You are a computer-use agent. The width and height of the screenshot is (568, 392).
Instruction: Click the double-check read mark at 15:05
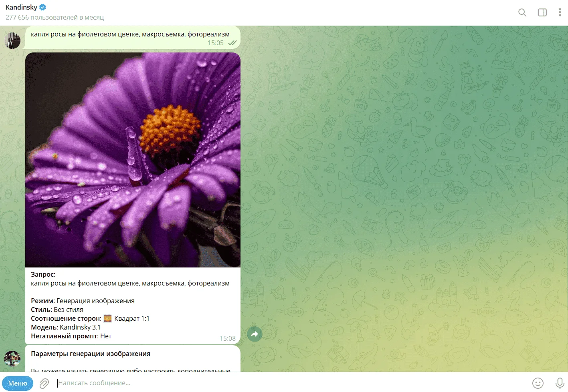[232, 43]
